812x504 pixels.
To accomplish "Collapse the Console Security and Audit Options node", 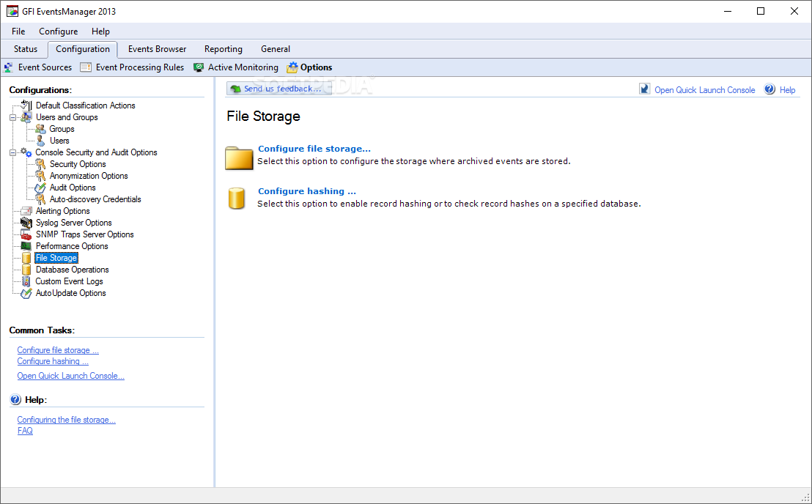I will click(13, 152).
